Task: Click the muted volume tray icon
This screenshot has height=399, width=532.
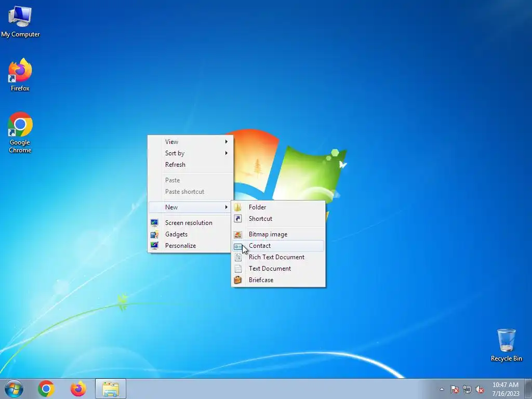Action: [x=480, y=389]
